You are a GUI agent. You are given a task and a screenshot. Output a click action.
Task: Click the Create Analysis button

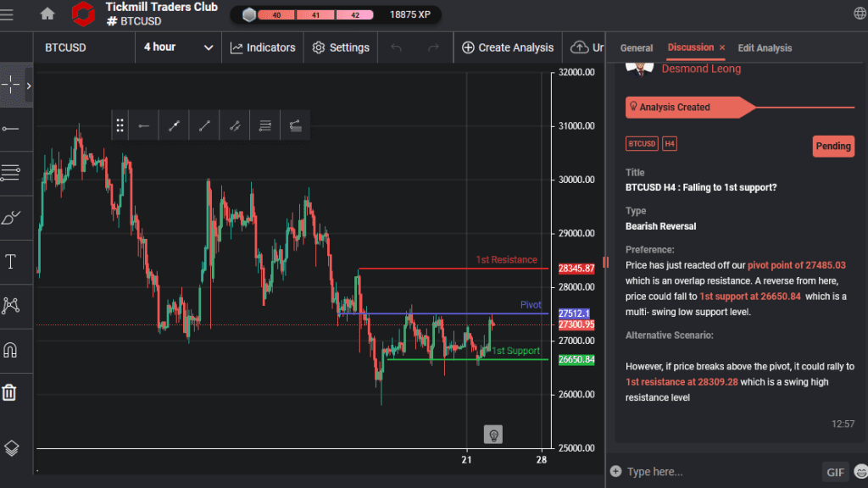point(507,47)
